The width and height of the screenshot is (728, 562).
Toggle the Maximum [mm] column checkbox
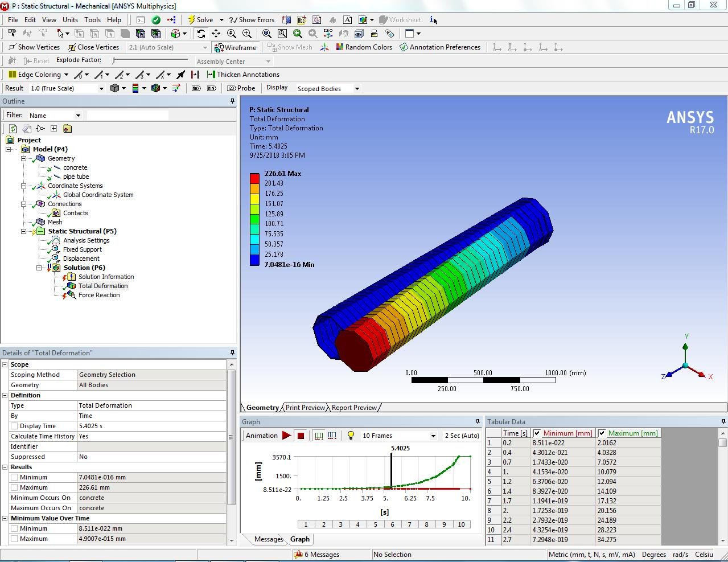(602, 433)
